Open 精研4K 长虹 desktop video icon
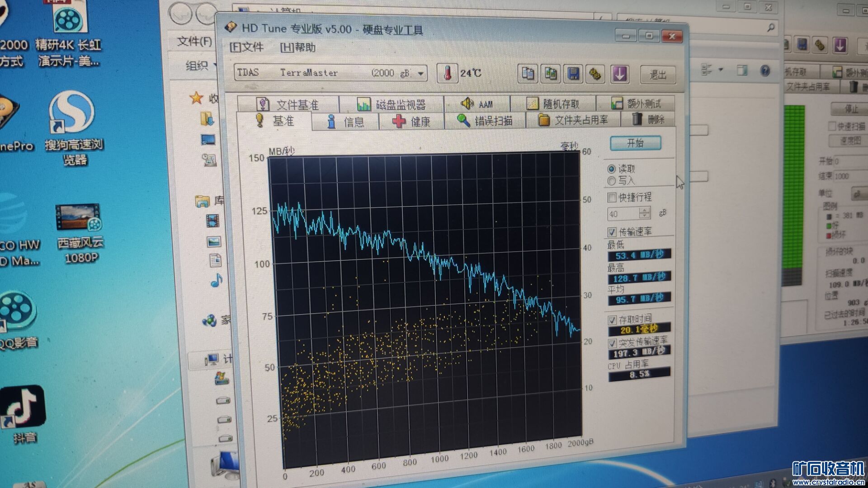The height and width of the screenshot is (488, 868). point(69,35)
